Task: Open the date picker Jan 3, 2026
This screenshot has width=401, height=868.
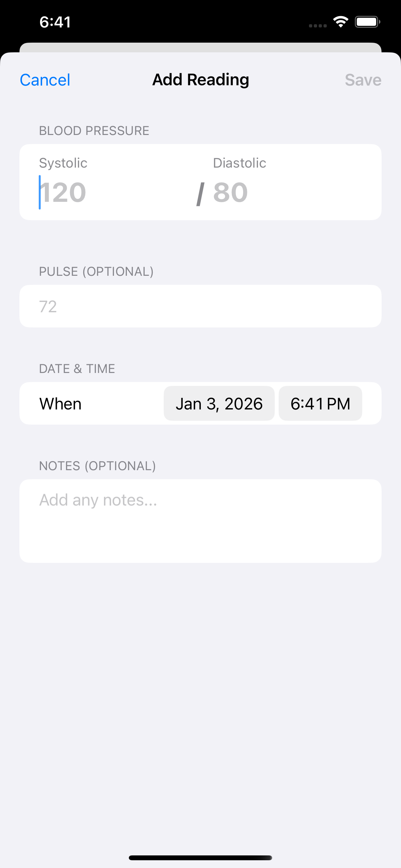Action: click(x=219, y=404)
